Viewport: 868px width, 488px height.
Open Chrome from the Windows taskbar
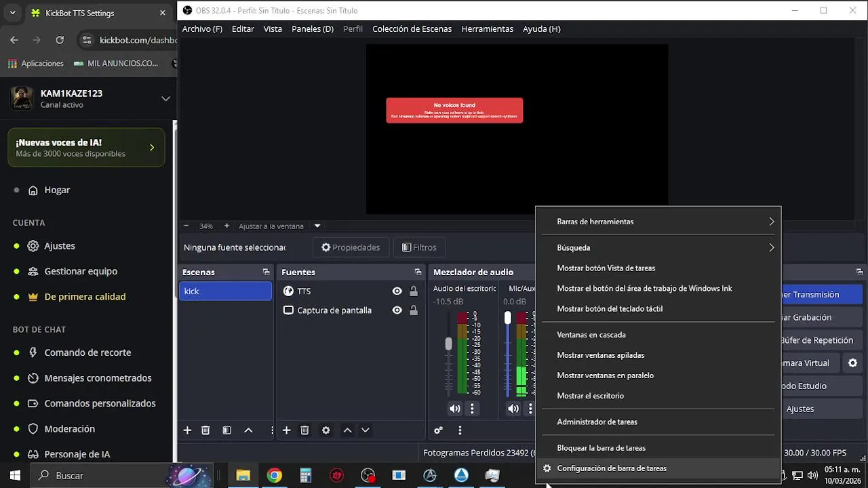click(x=274, y=476)
